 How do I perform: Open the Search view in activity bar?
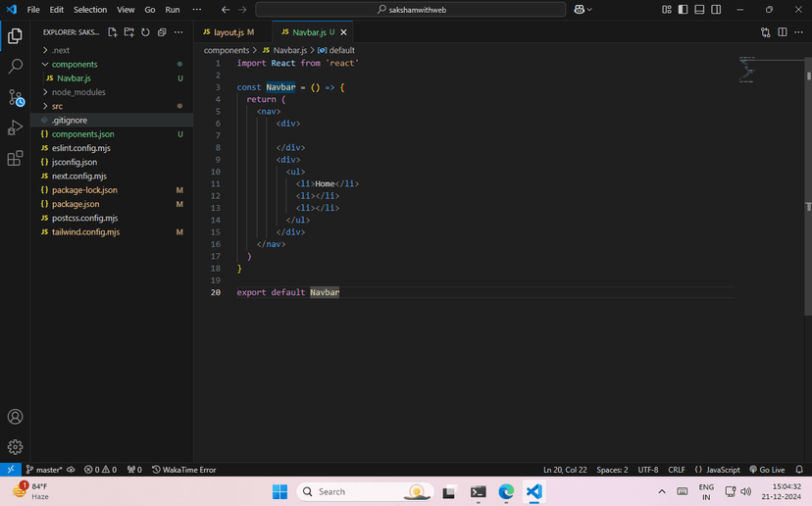(15, 67)
